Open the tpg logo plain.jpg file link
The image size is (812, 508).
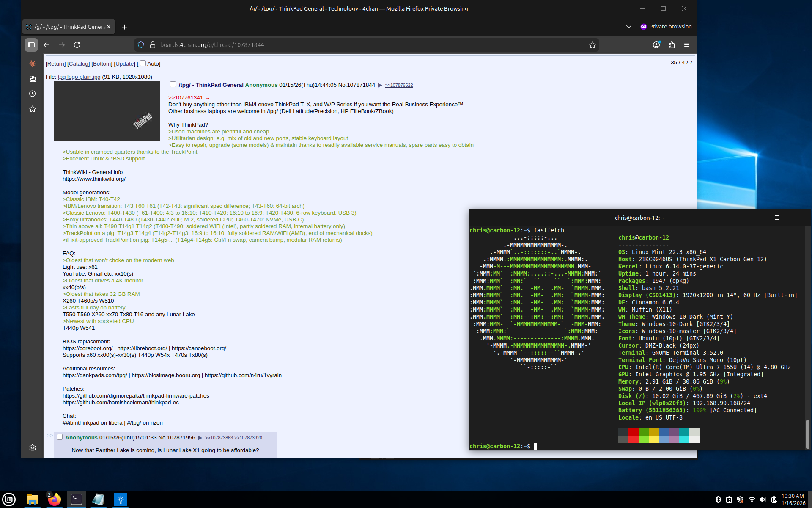pyautogui.click(x=79, y=77)
